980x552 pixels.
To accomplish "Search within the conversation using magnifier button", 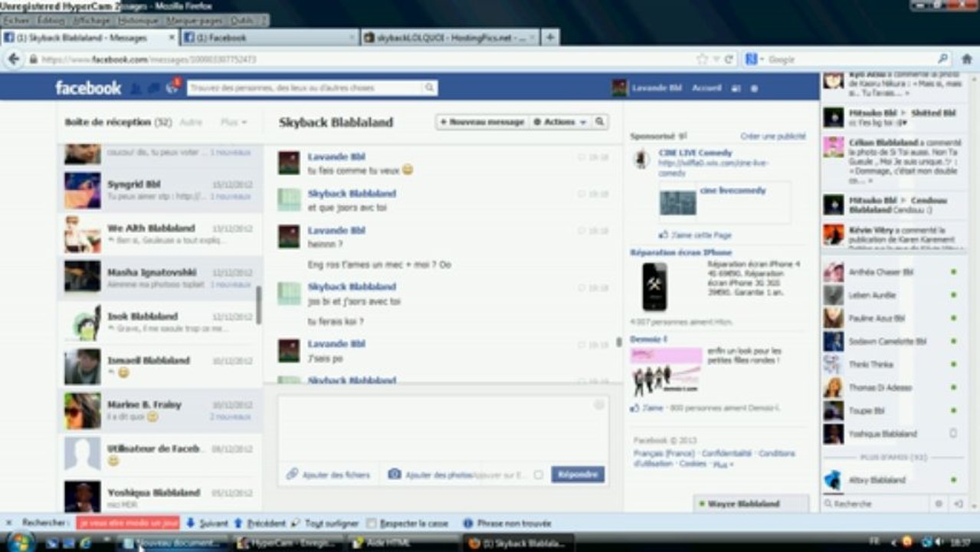I will pos(600,122).
